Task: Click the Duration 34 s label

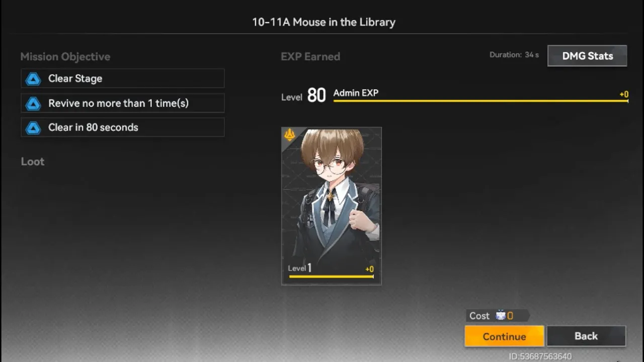Action: (514, 55)
